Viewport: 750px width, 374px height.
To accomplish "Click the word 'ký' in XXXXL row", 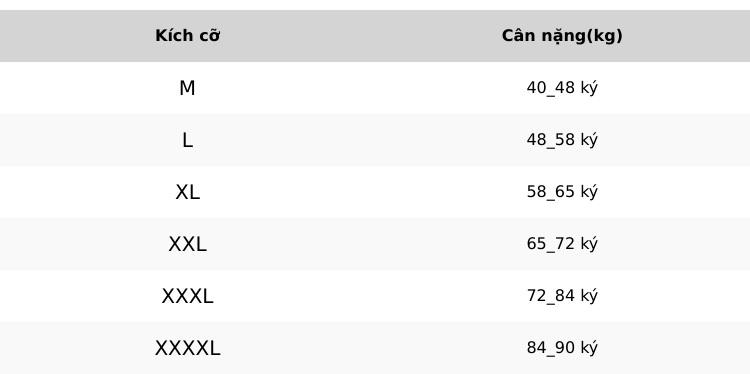I will point(589,348).
